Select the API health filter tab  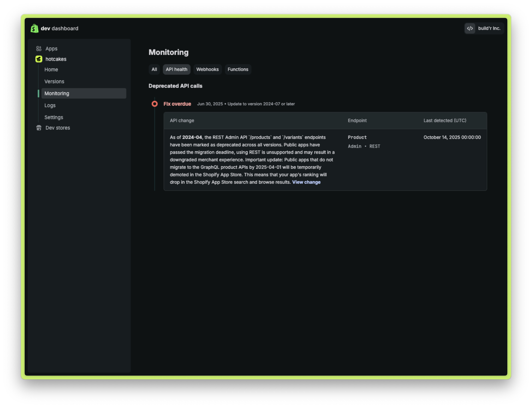[x=177, y=69]
